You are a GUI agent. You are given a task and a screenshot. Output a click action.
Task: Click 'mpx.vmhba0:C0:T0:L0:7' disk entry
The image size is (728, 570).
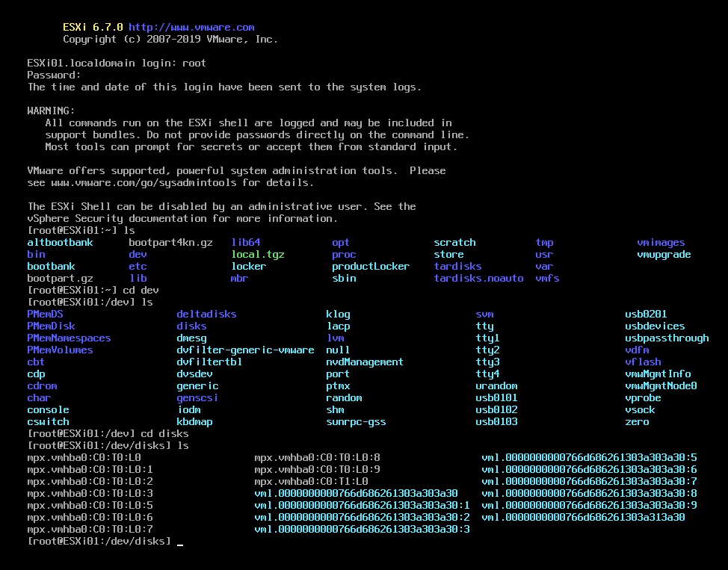coord(90,530)
